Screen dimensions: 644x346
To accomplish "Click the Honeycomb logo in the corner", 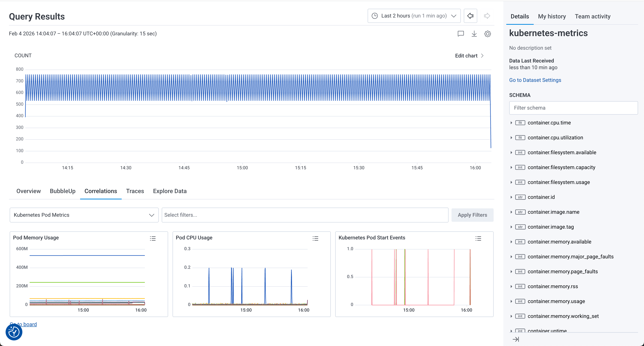I will coord(14,332).
